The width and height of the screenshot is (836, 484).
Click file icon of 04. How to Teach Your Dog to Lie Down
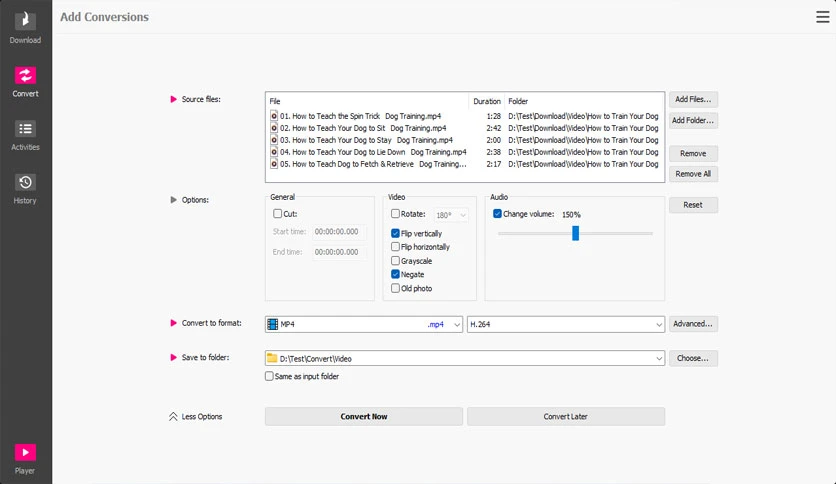274,152
